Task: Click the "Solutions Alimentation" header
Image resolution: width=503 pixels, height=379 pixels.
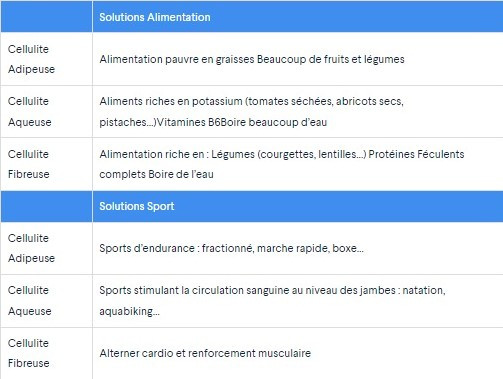Action: pos(155,17)
